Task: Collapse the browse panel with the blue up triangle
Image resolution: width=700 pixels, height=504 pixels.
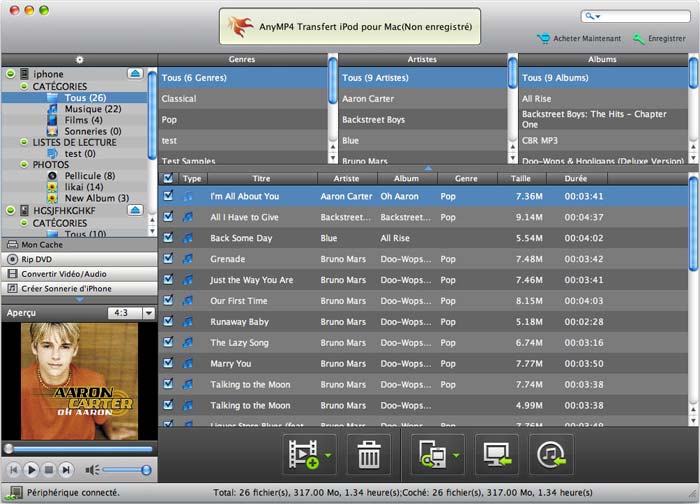Action: coord(428,168)
